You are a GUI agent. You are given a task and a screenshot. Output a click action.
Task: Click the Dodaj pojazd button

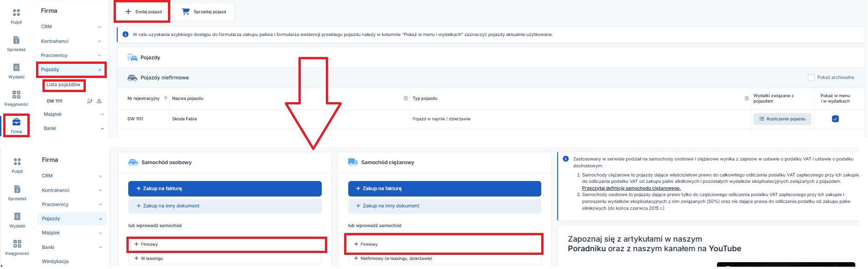click(143, 12)
